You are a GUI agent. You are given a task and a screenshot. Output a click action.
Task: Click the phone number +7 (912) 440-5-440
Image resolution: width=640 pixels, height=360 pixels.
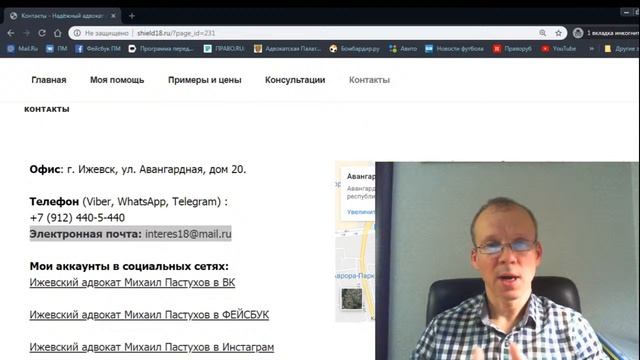(x=77, y=218)
